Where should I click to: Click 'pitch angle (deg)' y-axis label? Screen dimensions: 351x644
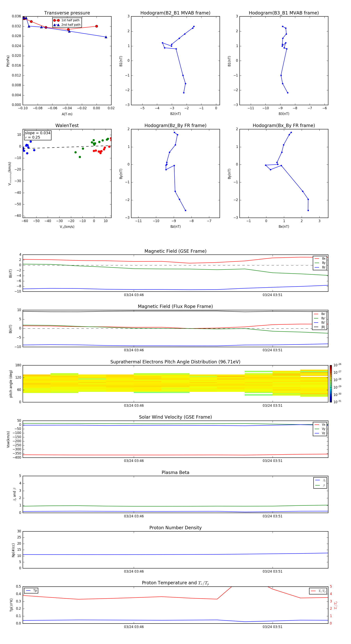coord(11,384)
